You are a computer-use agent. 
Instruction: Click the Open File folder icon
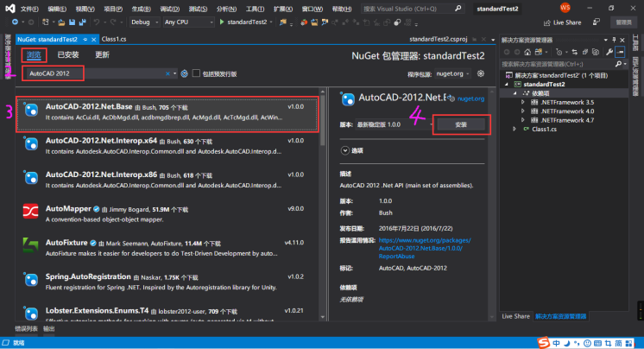61,22
